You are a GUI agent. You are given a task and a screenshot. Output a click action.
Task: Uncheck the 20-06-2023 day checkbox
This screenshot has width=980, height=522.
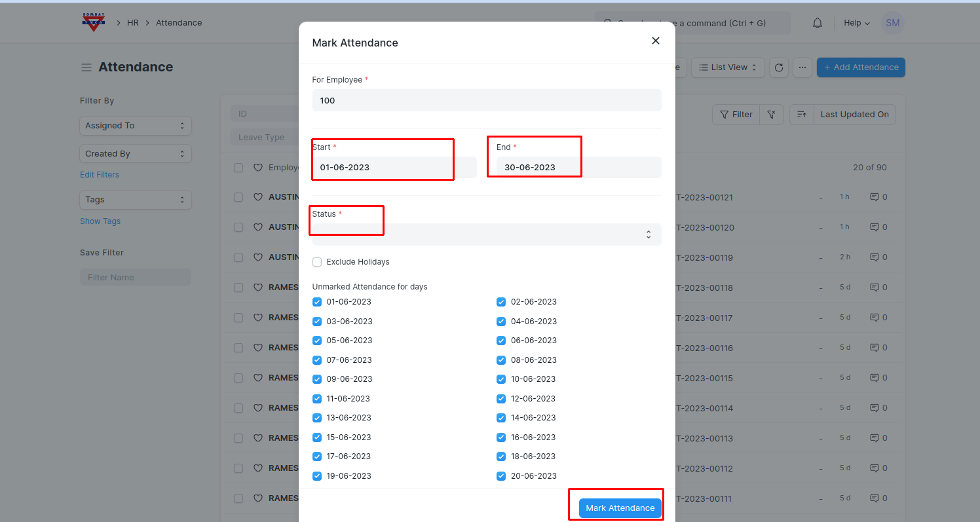click(501, 476)
